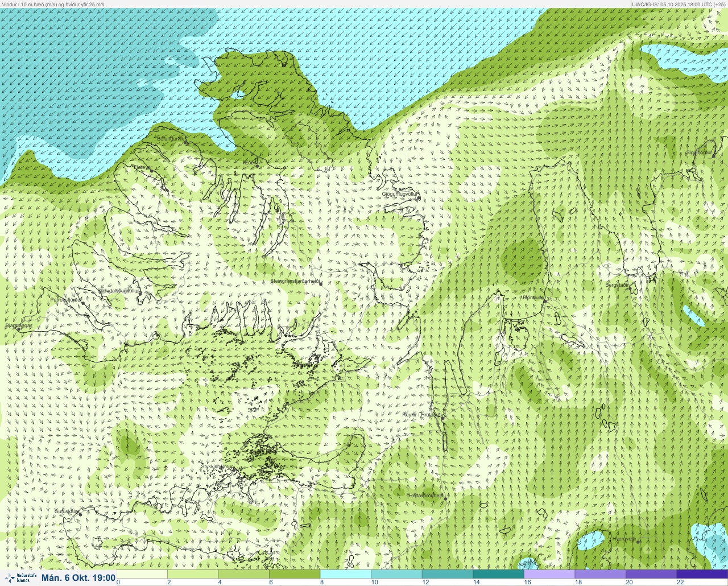
Task: Pick the lavender 16–18 m/s legend swatch
Action: (549, 574)
